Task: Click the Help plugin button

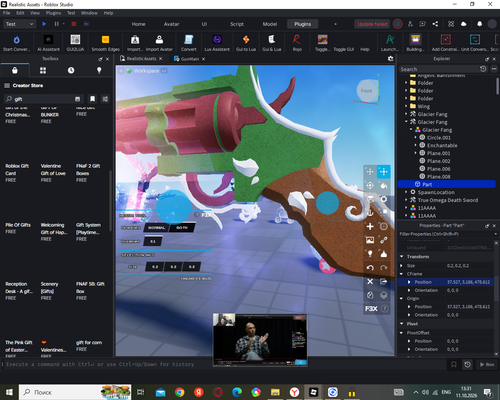Action: click(x=365, y=49)
